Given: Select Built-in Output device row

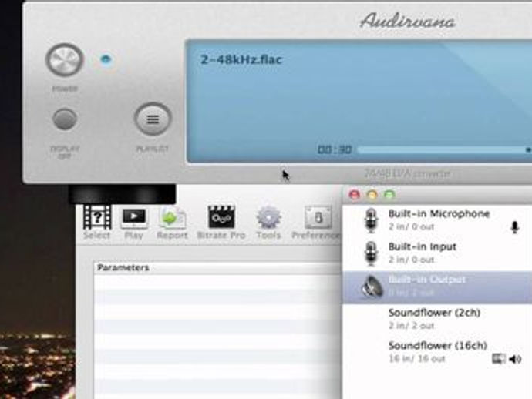Looking at the screenshot, I should click(x=437, y=287).
